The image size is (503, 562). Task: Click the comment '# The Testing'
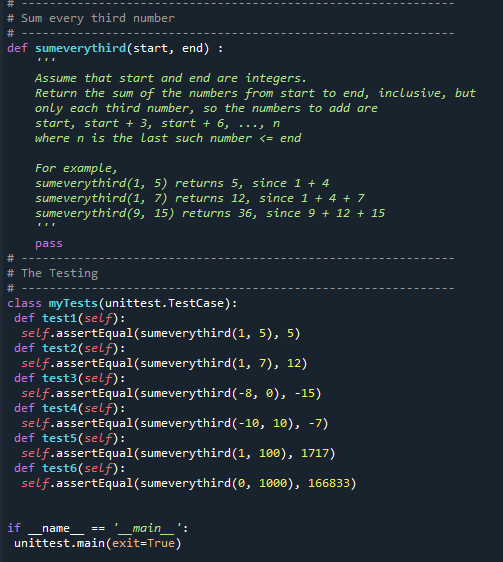52,273
